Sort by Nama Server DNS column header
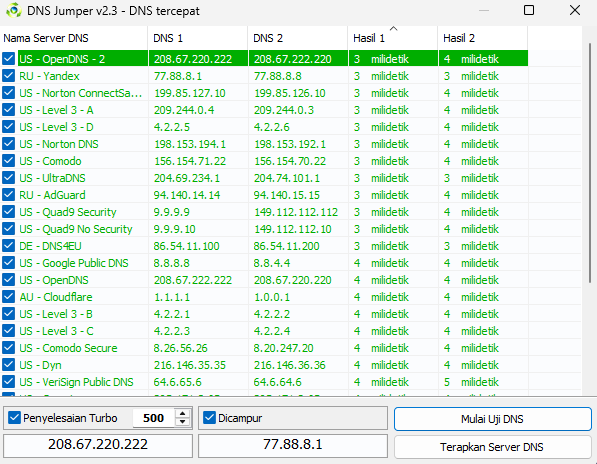 [x=74, y=38]
